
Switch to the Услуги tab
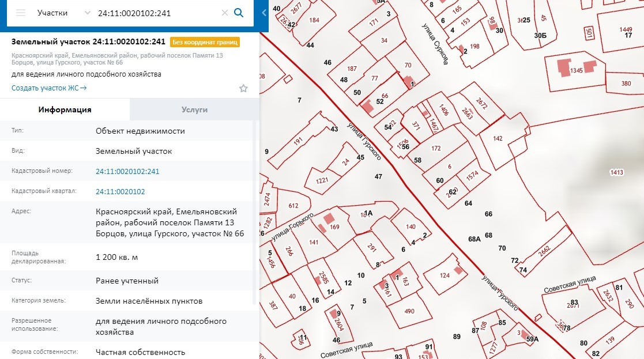coord(194,109)
